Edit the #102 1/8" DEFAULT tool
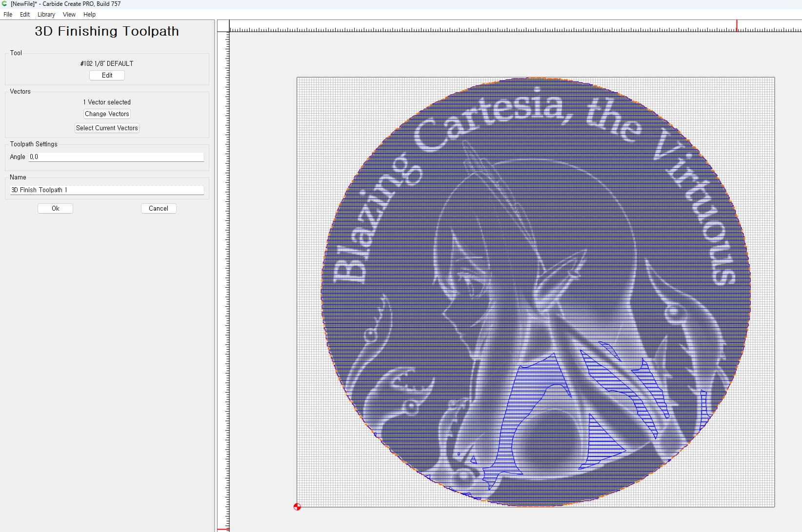This screenshot has height=532, width=802. coord(107,75)
